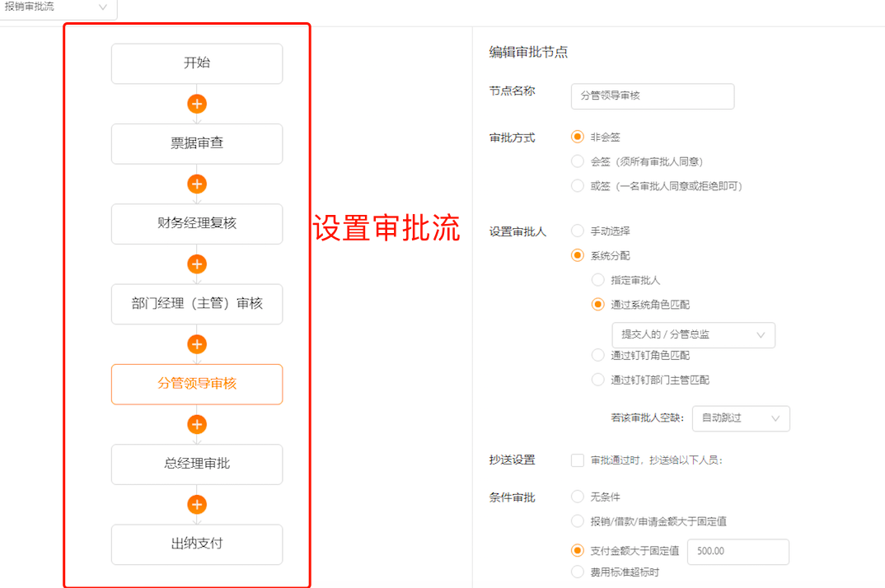Open the 提交人的 / 分管总监 role dropdown

[692, 335]
